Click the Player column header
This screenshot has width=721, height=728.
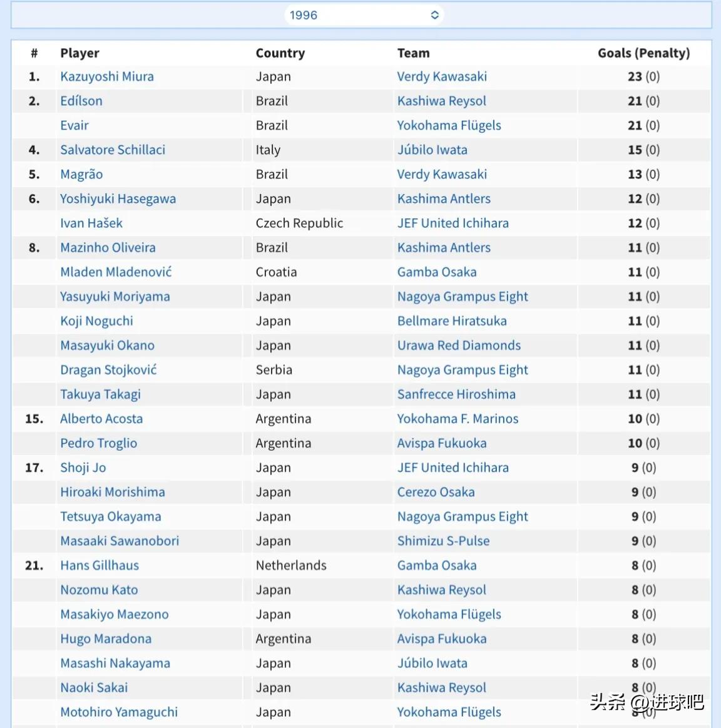click(79, 53)
